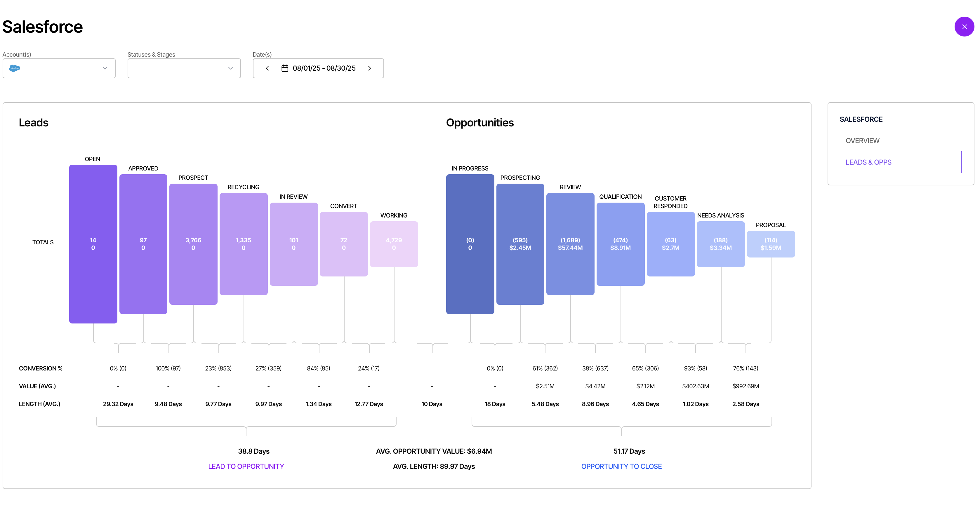980x522 pixels.
Task: Click the Prospect bar showing 3,766
Action: (193, 244)
